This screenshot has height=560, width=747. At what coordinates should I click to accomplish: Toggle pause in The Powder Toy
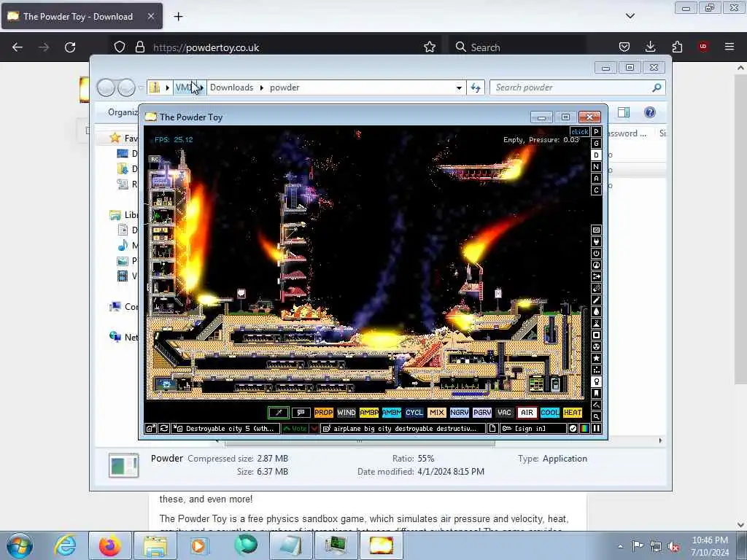[x=596, y=429]
